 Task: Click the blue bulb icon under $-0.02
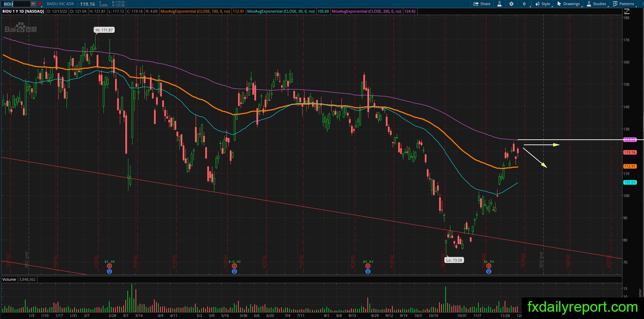234,272
